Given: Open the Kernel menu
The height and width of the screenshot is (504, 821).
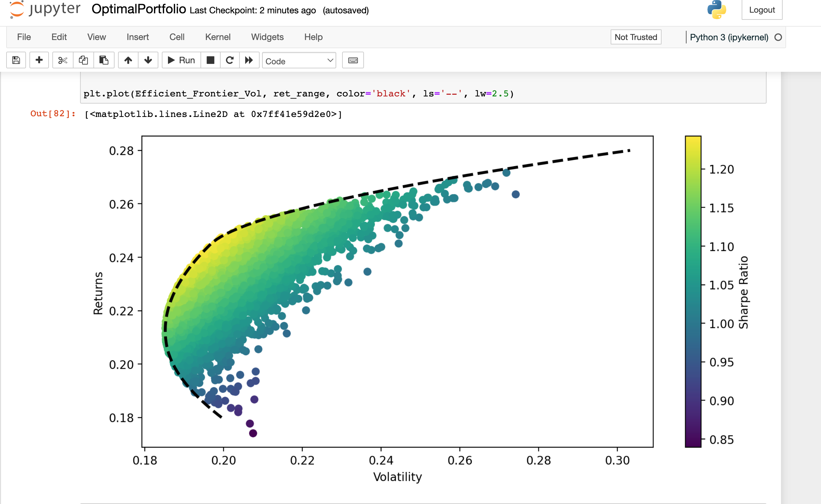Looking at the screenshot, I should [x=218, y=37].
